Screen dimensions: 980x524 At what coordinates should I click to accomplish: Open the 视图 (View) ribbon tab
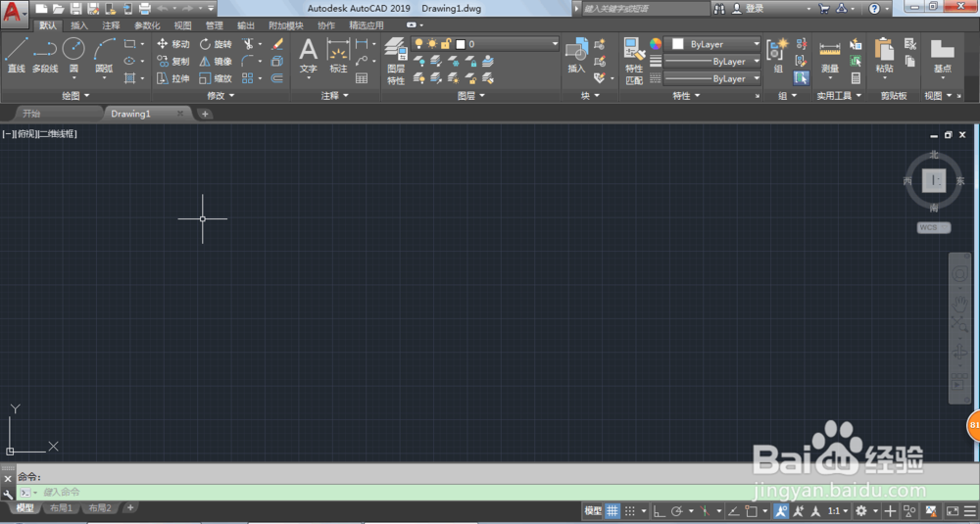pyautogui.click(x=182, y=25)
